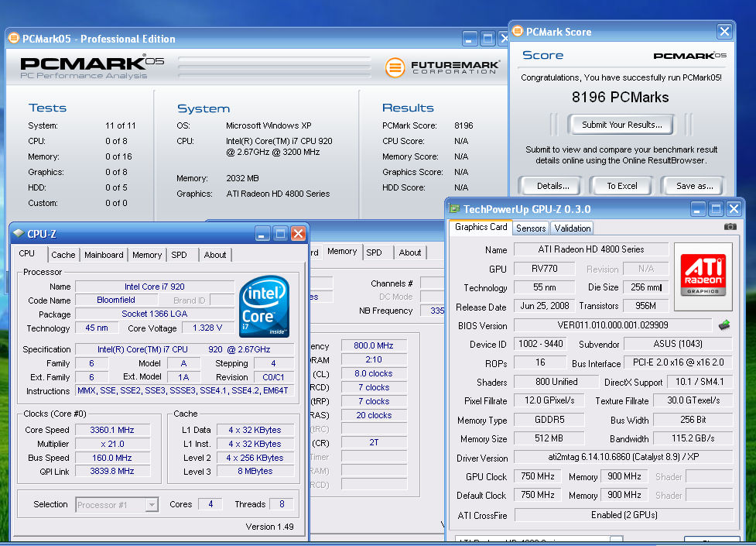Click the GPU Name field in GPU-Z
756x546 pixels.
pos(591,249)
